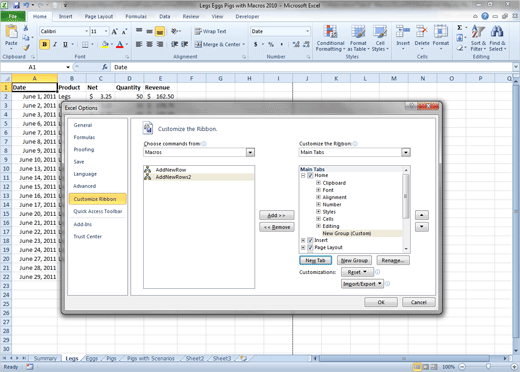Click Increase Font Size icon
The image size is (520, 372).
(114, 32)
